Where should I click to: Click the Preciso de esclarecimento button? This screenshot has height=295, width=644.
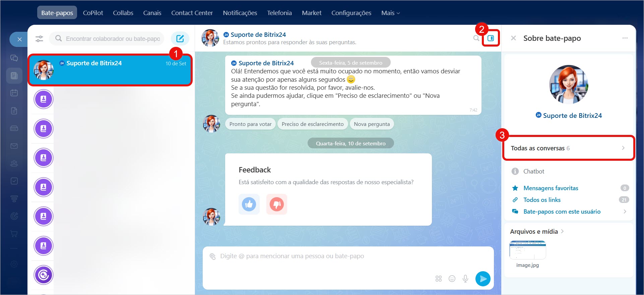pos(312,124)
